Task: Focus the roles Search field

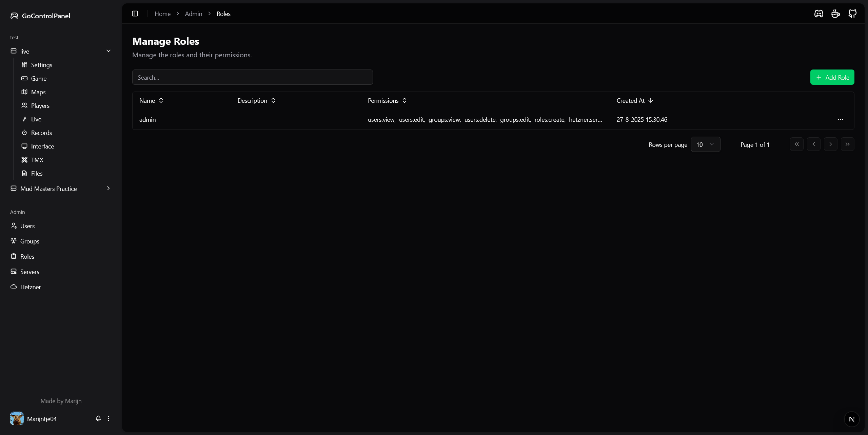Action: (x=252, y=77)
